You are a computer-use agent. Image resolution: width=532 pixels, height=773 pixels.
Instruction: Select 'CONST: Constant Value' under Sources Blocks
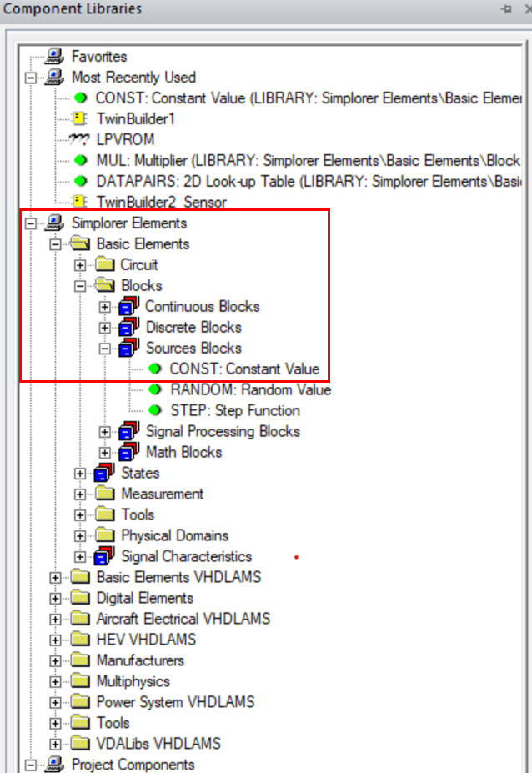coord(244,369)
